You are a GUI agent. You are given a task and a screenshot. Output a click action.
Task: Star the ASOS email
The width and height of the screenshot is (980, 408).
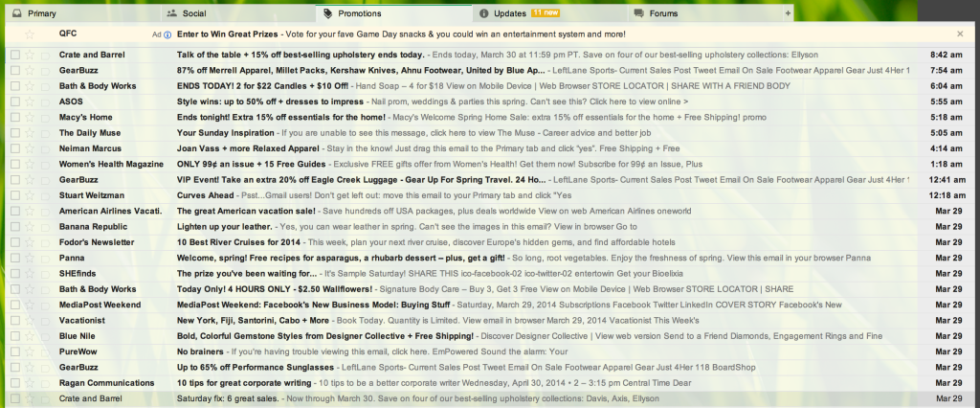pos(30,102)
